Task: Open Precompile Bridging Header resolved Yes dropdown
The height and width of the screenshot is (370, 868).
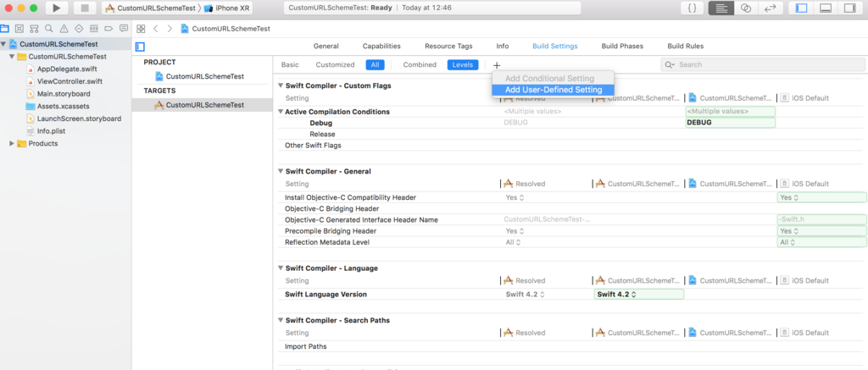Action: (x=515, y=231)
